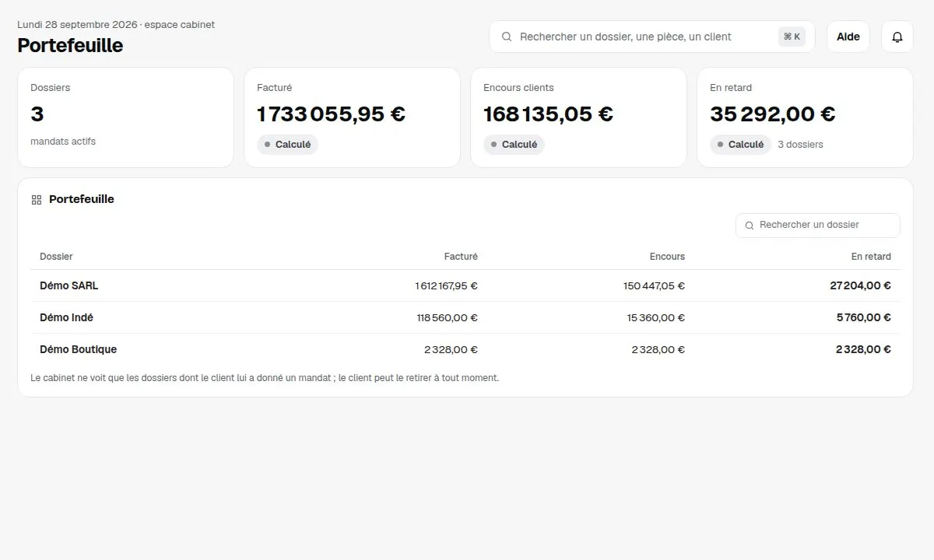Viewport: 934px width, 560px height.
Task: Click the magnifier icon in the global search
Action: click(507, 37)
